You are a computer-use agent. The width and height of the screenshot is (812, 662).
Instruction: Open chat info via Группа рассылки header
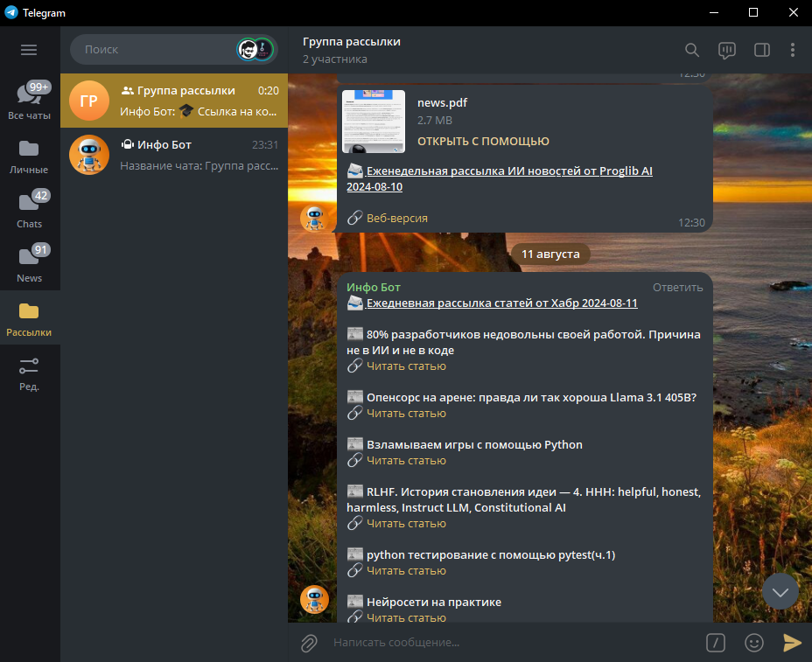point(352,42)
